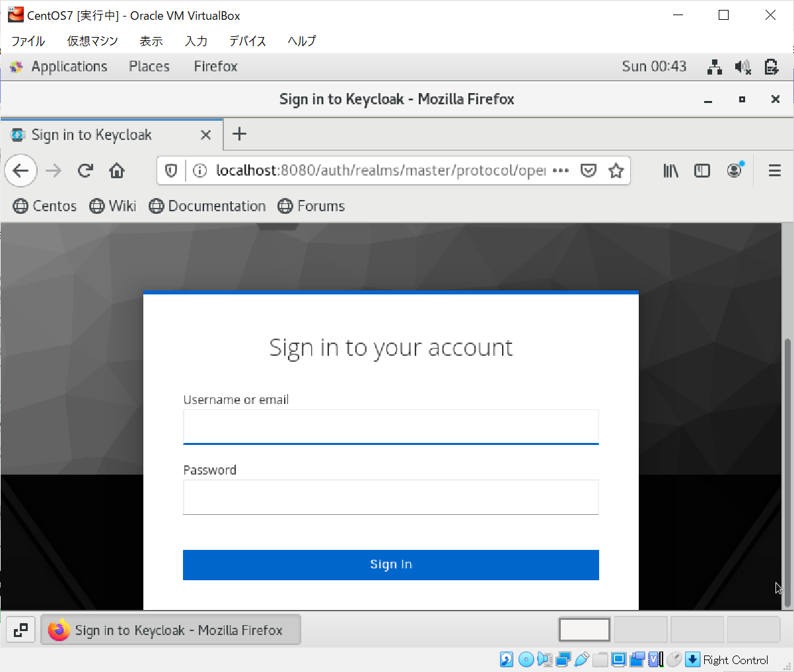Open the Firefox hamburger menu
The width and height of the screenshot is (794, 672).
point(775,171)
